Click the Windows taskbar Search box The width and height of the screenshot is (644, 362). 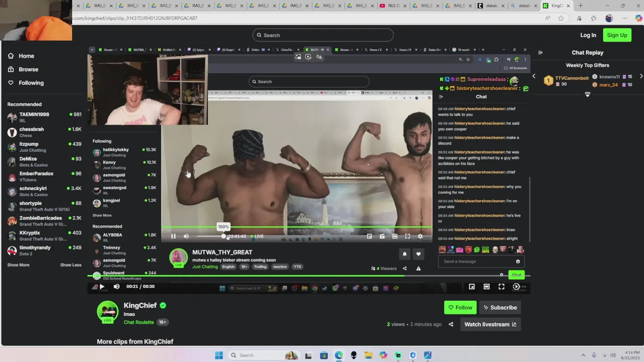(264, 355)
